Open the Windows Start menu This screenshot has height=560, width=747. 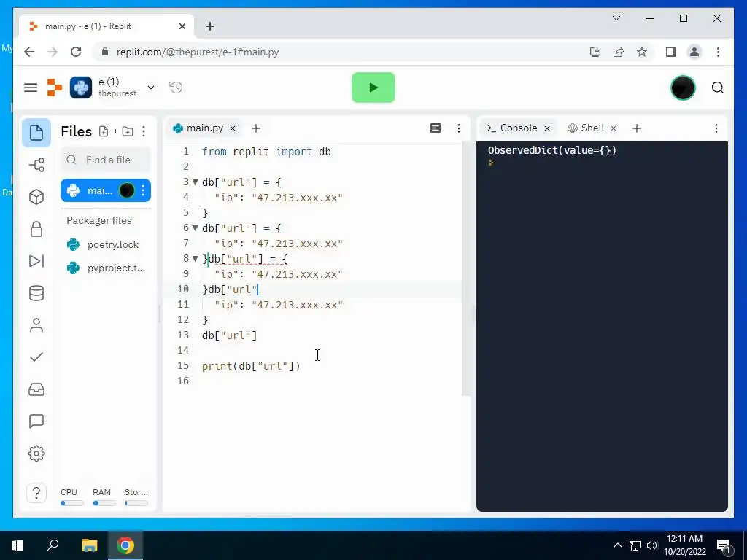tap(18, 545)
